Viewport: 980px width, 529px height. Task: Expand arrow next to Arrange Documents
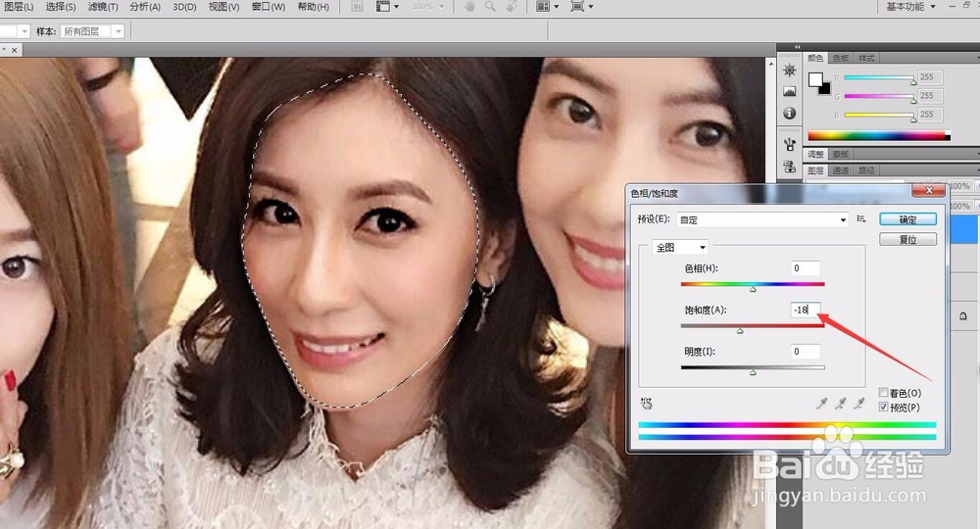[557, 7]
